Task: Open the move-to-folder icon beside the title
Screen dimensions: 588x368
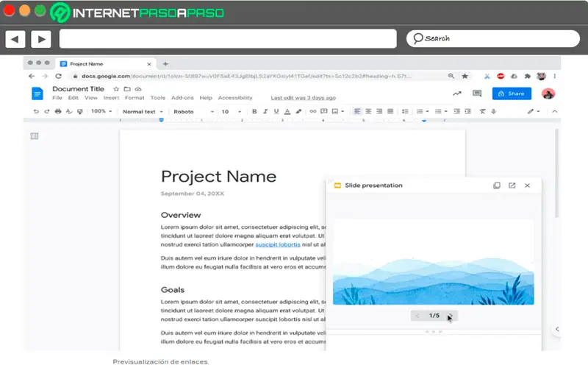Action: click(x=127, y=89)
